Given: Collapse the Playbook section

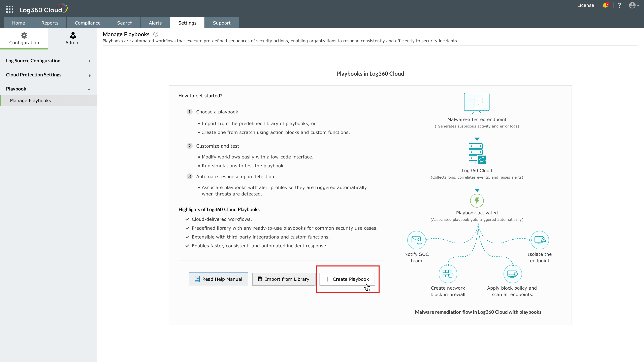Looking at the screenshot, I should [48, 89].
